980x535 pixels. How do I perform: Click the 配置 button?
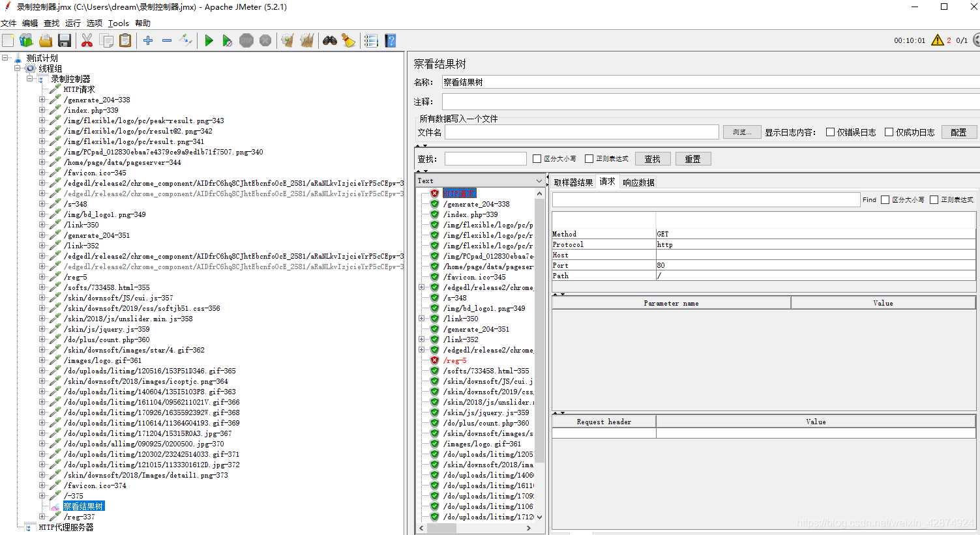coord(958,132)
